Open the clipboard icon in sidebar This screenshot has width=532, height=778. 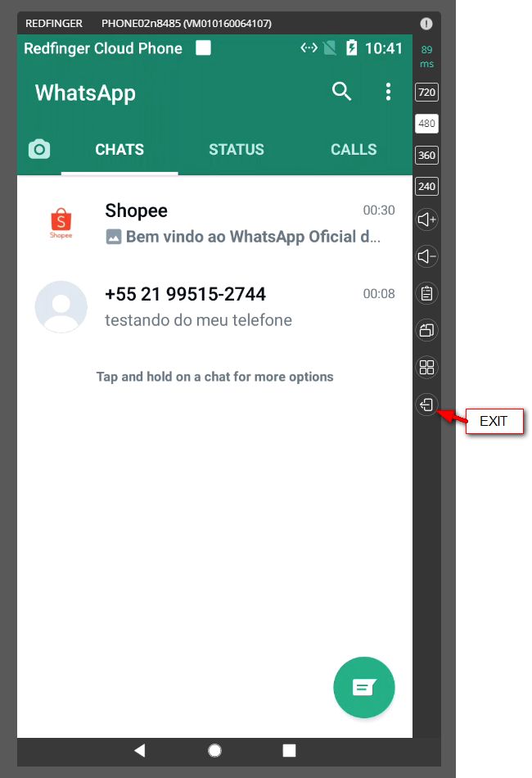[x=426, y=293]
